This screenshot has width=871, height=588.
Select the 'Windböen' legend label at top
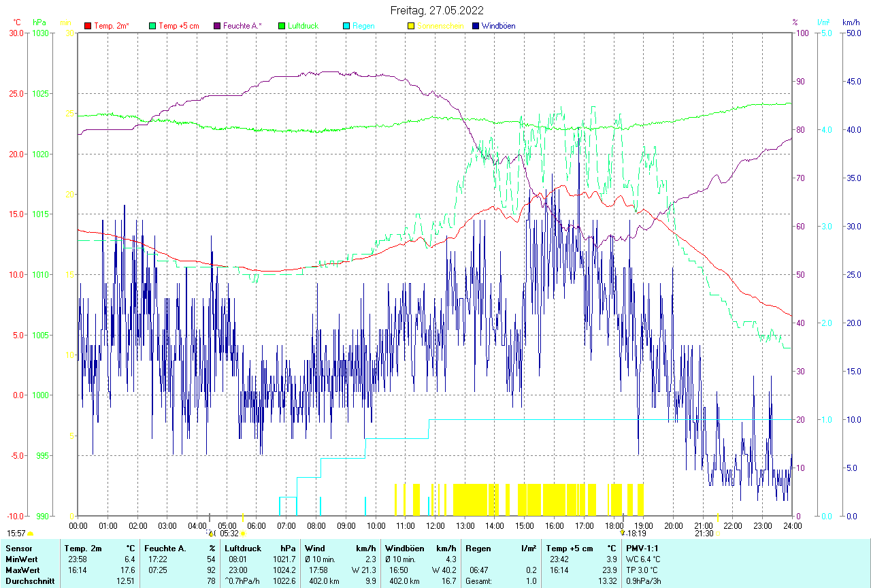(498, 26)
